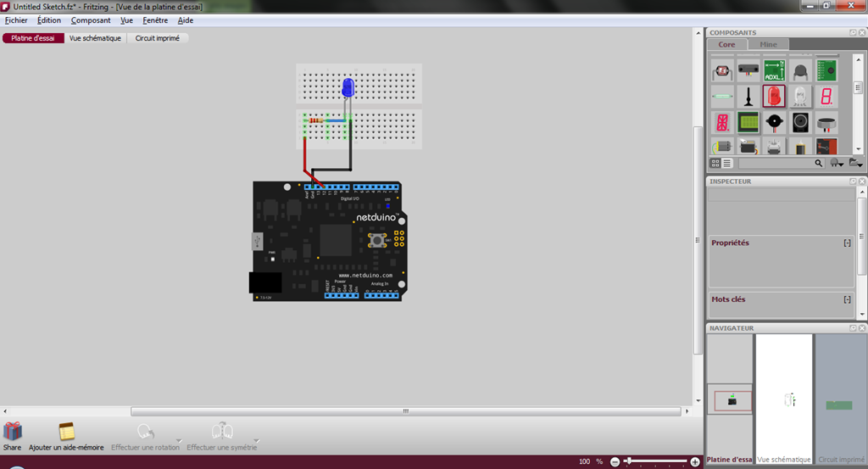Open the rotation options dropdown arrow
This screenshot has height=469, width=868.
click(179, 441)
